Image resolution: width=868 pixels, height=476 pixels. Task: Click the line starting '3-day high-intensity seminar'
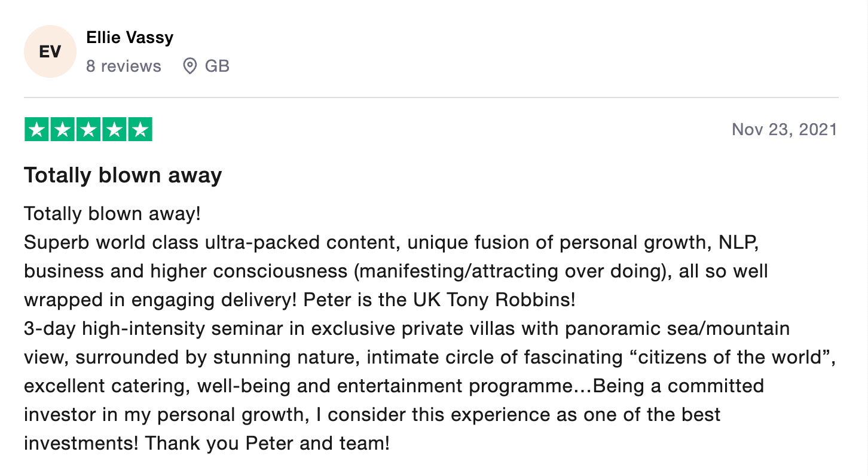(x=407, y=328)
